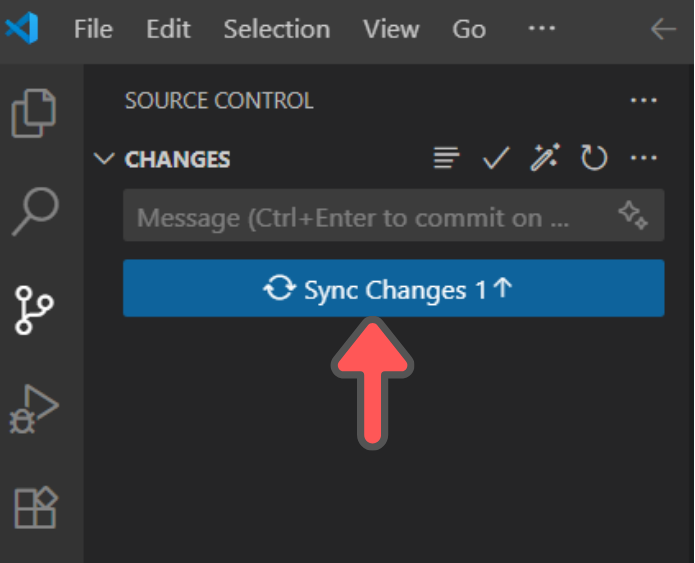Collapse the CHANGES section chevron
Image resolution: width=695 pixels, height=563 pixels.
104,158
